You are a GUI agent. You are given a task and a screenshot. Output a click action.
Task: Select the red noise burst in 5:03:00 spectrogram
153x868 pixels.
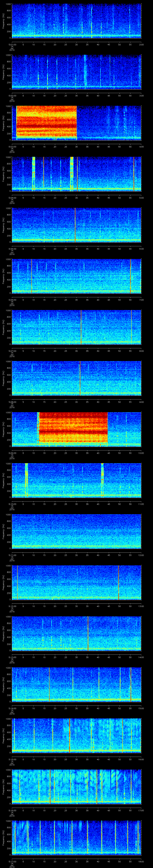[46, 122]
